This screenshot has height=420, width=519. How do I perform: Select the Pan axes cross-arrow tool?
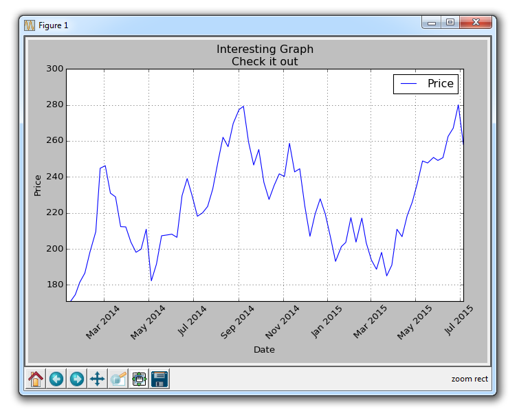(x=98, y=379)
